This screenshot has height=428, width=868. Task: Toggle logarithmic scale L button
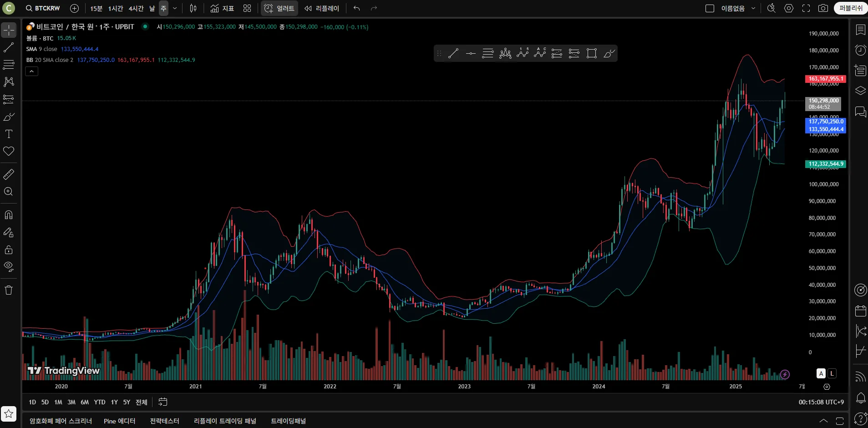pyautogui.click(x=832, y=373)
